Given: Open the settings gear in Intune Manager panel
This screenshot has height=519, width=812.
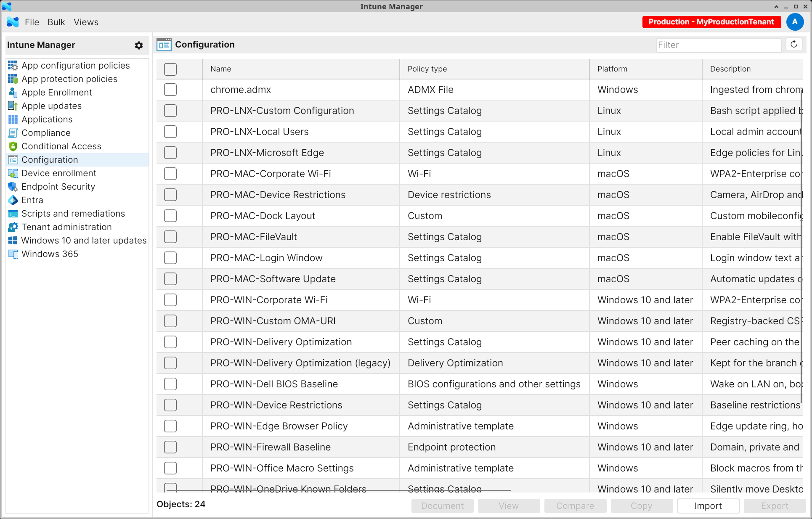Looking at the screenshot, I should click(139, 45).
